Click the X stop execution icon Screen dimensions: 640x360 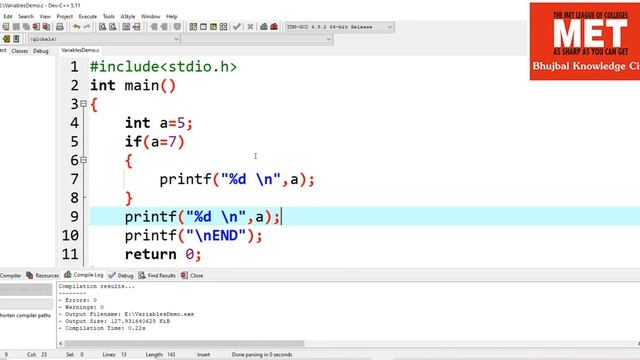pos(250,27)
